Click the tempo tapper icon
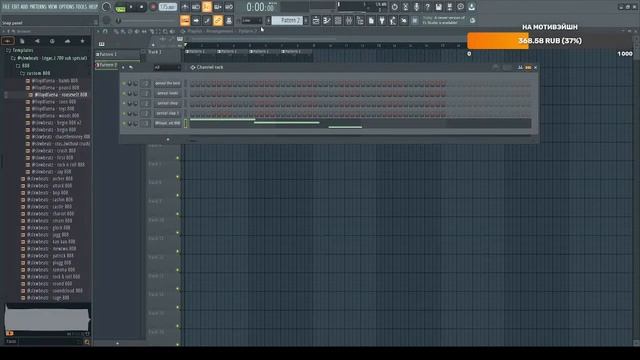This screenshot has width=640, height=360. (x=393, y=20)
